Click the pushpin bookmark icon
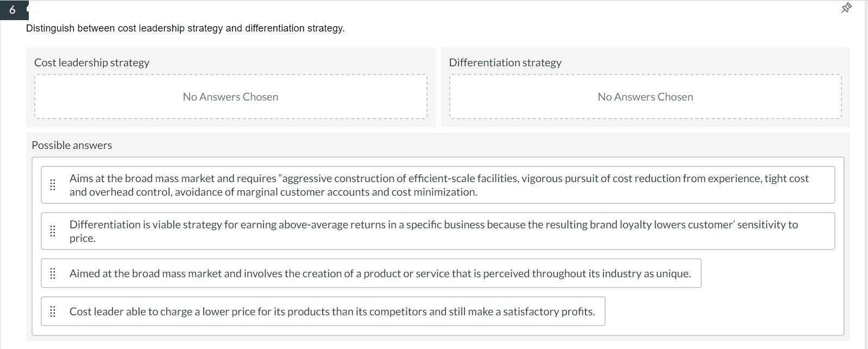Image resolution: width=868 pixels, height=349 pixels. tap(845, 9)
